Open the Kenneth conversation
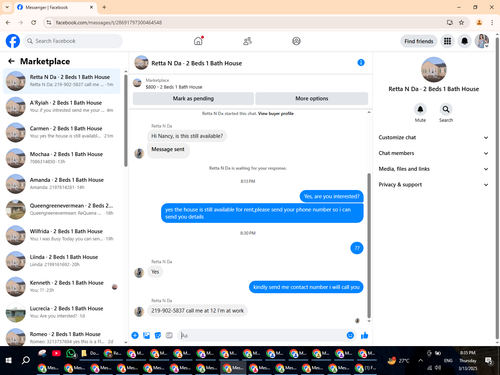Image resolution: width=500 pixels, height=375 pixels. [x=62, y=286]
